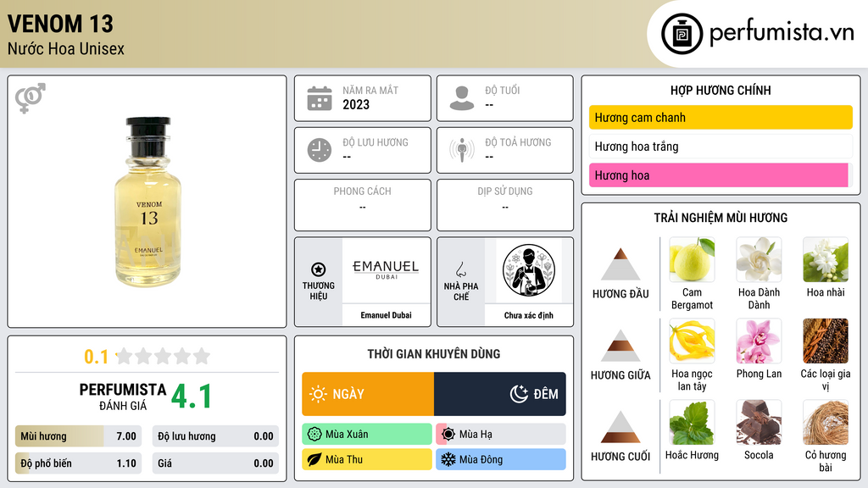Click the leaf icon beside Mùa Thu
Image resolution: width=868 pixels, height=488 pixels.
click(314, 460)
